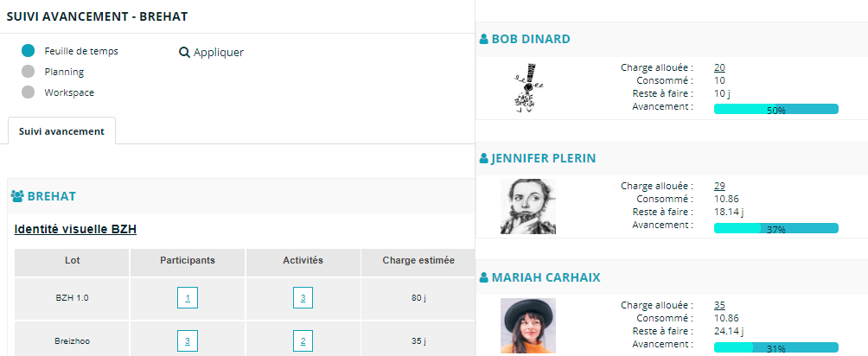Click the user icon beside BOB DINARD
868x356 pixels.
coord(483,39)
